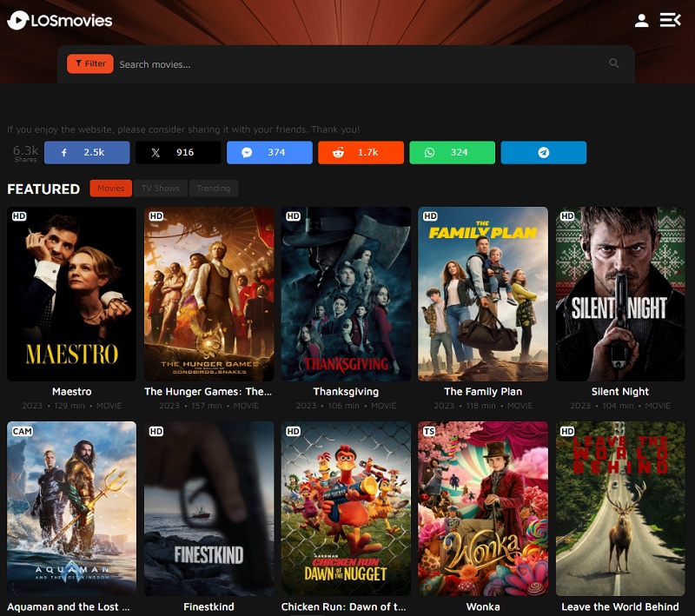Open Leave the World Behind poster
695x616 pixels.
click(620, 508)
